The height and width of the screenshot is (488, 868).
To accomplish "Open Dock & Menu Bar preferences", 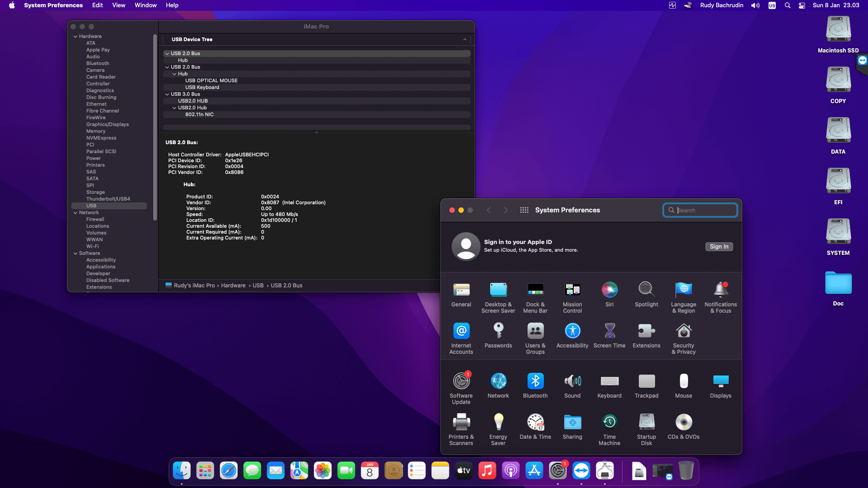I will (x=535, y=290).
